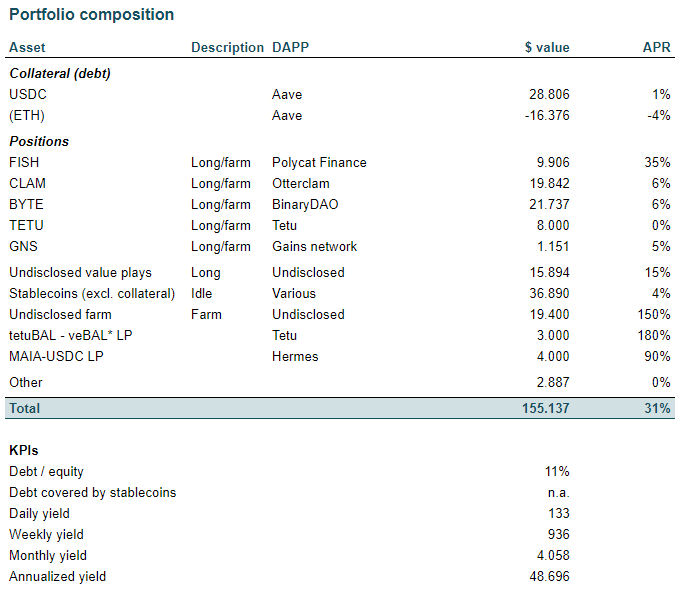Select the n.a. KPI value
Viewport: 682px width, 591px height.
558,493
